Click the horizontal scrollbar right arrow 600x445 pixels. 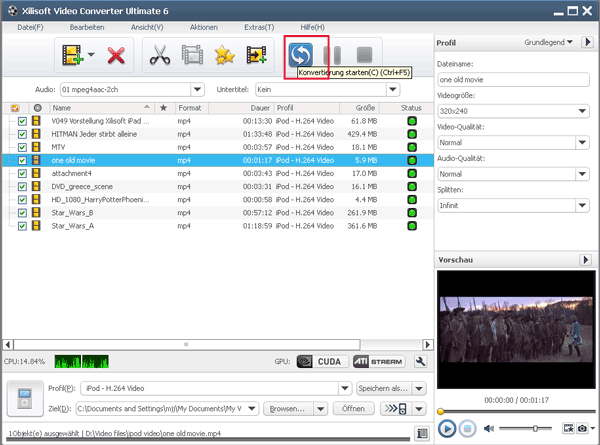[x=428, y=345]
